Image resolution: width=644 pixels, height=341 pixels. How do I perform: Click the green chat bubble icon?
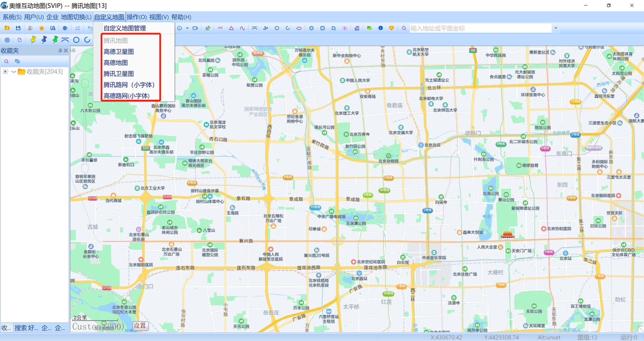[369, 28]
